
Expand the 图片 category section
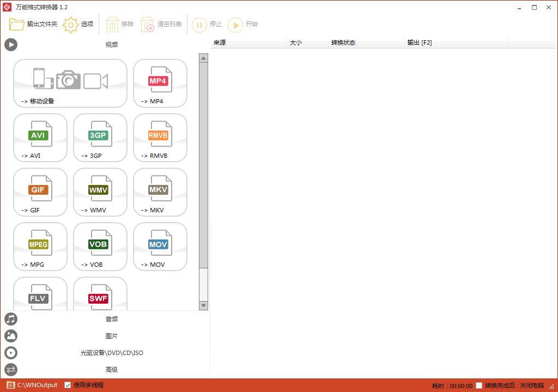click(x=112, y=336)
